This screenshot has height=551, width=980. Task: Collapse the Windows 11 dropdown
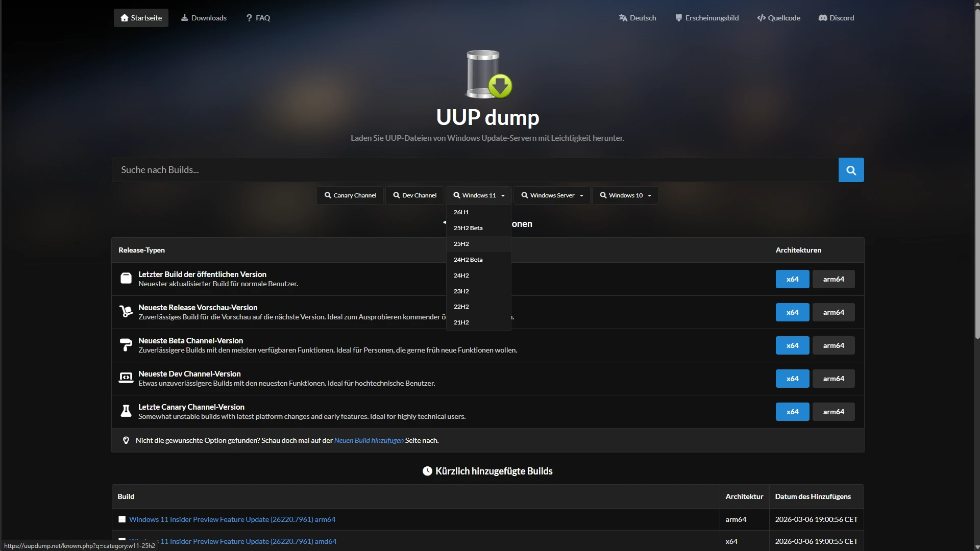click(479, 195)
